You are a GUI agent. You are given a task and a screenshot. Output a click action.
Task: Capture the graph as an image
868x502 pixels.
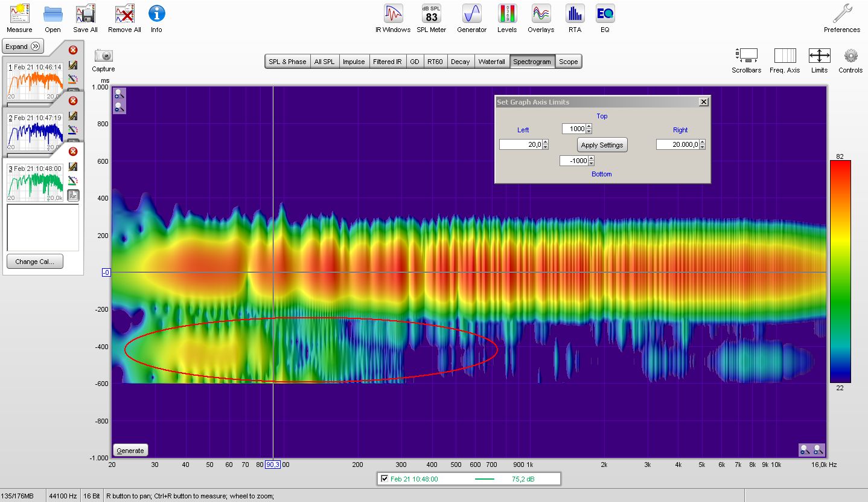coord(104,60)
